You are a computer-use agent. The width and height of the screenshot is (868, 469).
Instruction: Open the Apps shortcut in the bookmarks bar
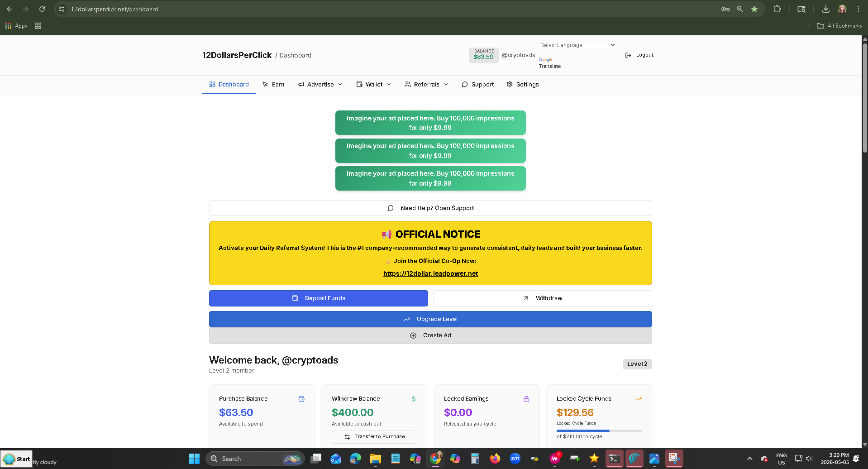pos(16,26)
